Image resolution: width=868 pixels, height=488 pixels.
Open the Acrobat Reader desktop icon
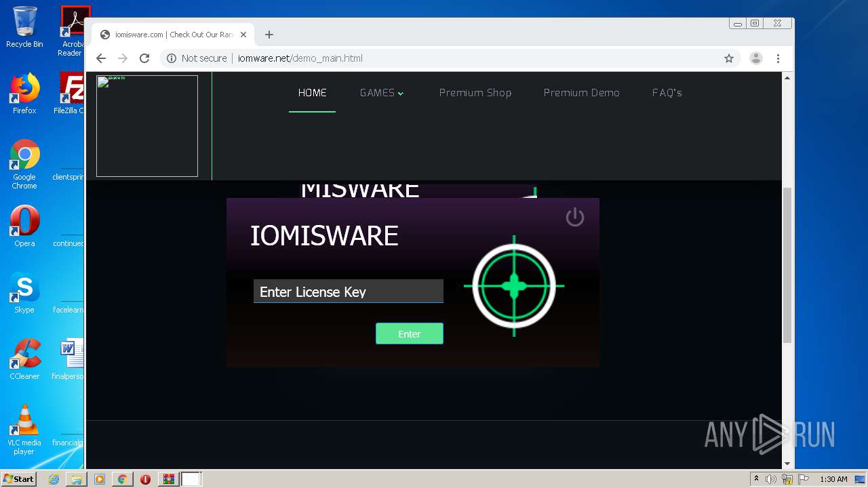(x=72, y=31)
